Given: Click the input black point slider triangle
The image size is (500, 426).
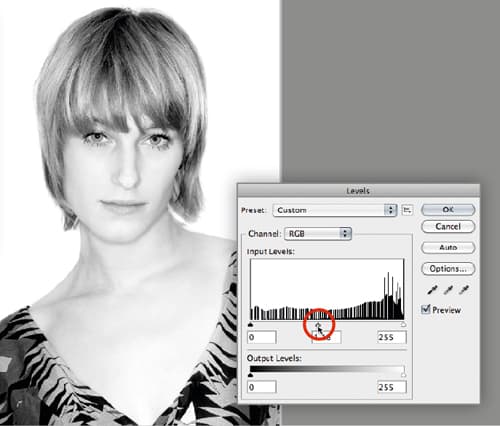Looking at the screenshot, I should pos(251,325).
